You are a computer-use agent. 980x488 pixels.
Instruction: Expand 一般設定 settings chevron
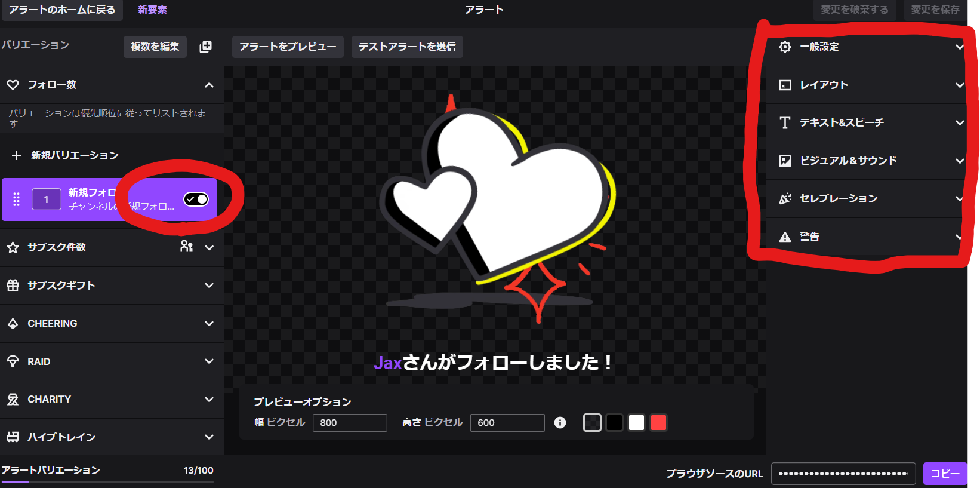coord(960,47)
